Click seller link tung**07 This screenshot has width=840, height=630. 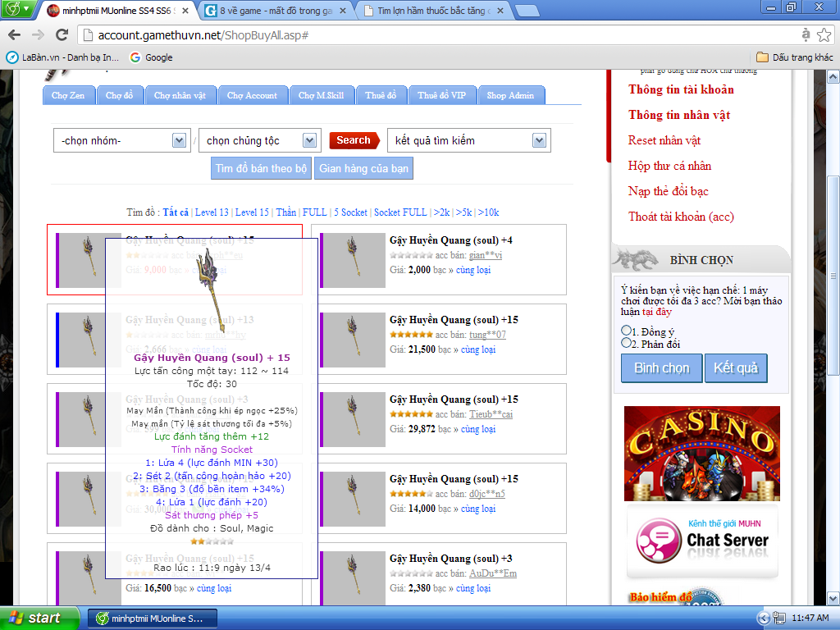tap(487, 335)
